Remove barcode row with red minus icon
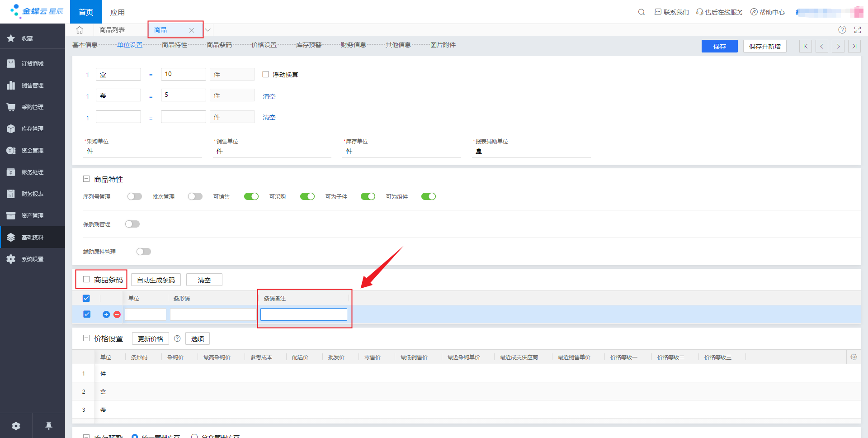This screenshot has width=868, height=438. coord(117,314)
